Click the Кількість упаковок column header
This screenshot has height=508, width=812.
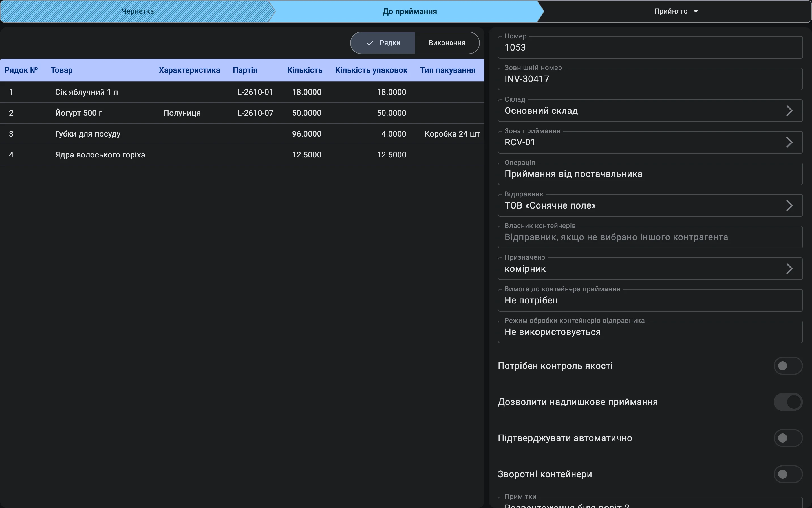click(x=371, y=70)
